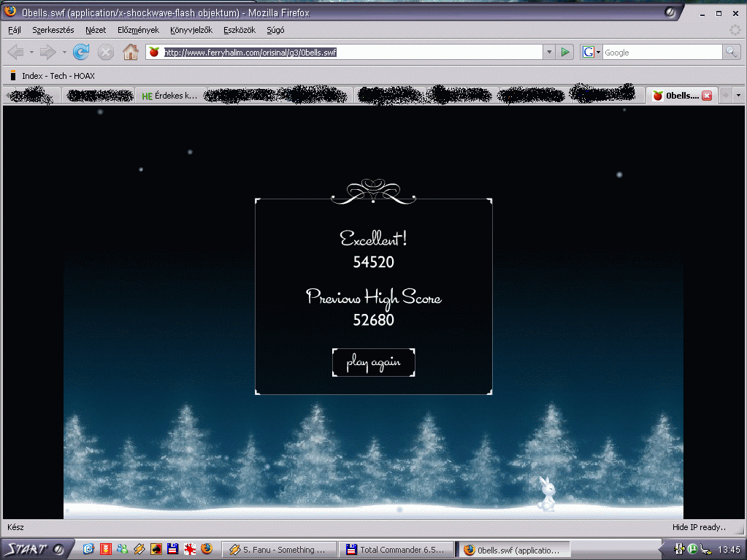Click the red apple site favicon in the address bar
Viewport: 747px width, 560px height.
tap(154, 52)
